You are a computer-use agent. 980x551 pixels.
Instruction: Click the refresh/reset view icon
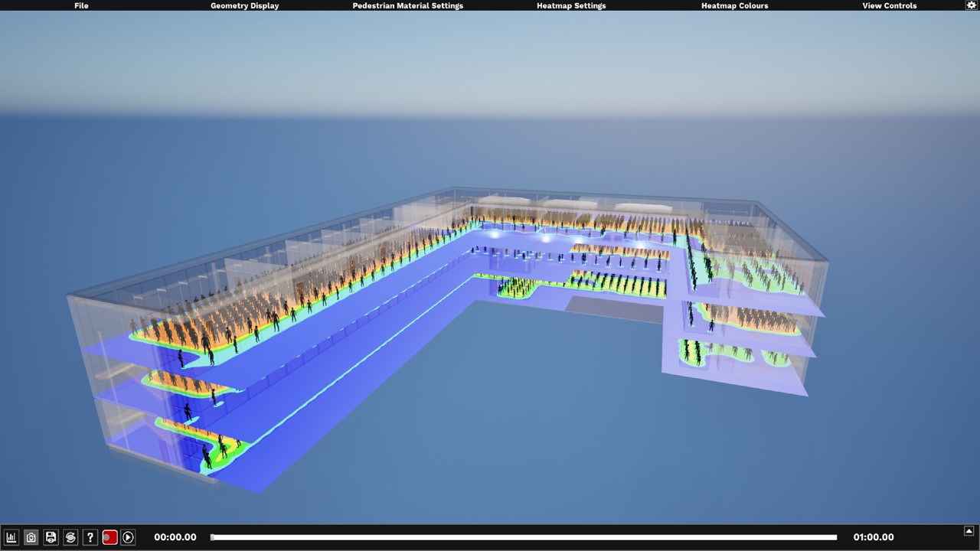coord(70,537)
